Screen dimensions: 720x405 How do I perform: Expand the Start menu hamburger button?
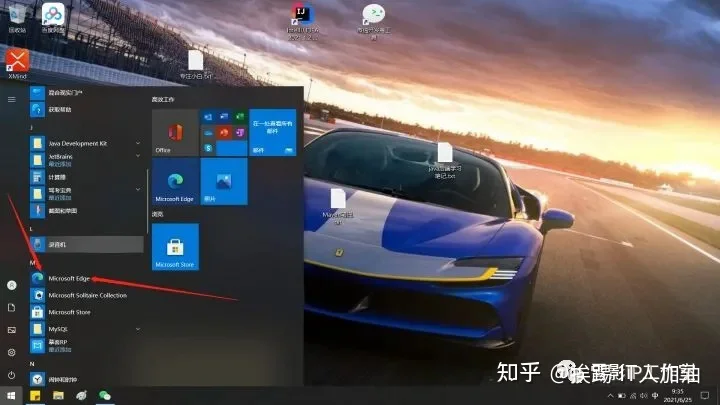pyautogui.click(x=11, y=99)
